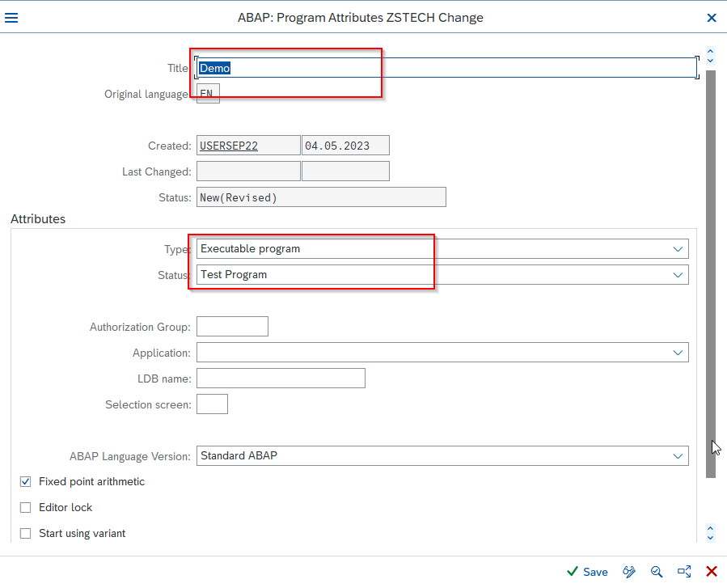
Task: Click the bottom scroll arrows stepper
Action: point(710,533)
